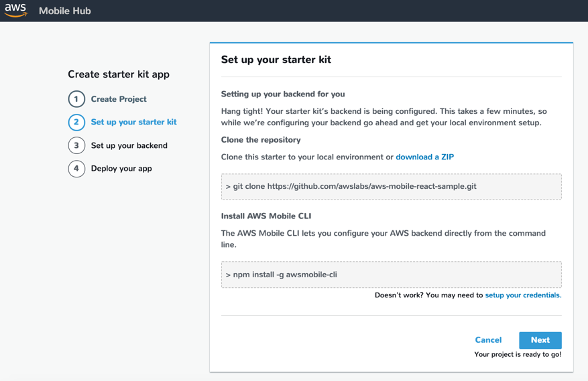
Task: Go to Create Project step
Action: [x=119, y=99]
